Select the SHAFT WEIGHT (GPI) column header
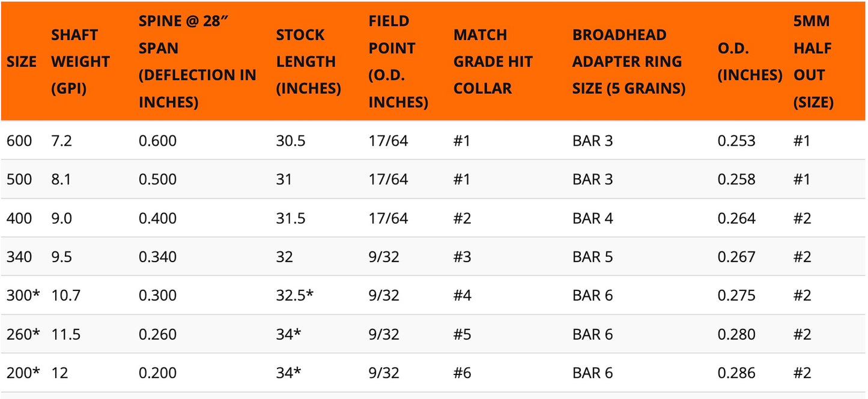Viewport: 868px width, 399px height. tap(80, 62)
